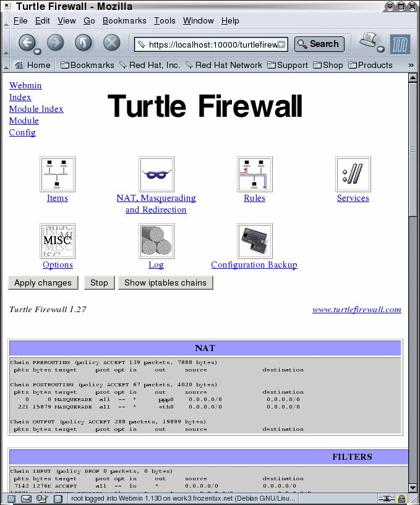Open the Rules firewall icon
Image resolution: width=420 pixels, height=505 pixels.
254,174
